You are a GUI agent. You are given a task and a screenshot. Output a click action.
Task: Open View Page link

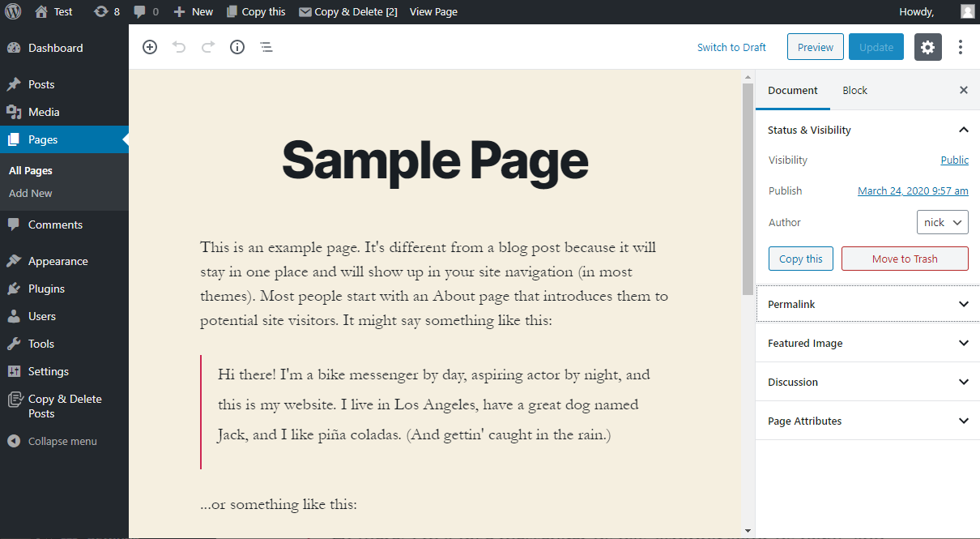point(433,11)
